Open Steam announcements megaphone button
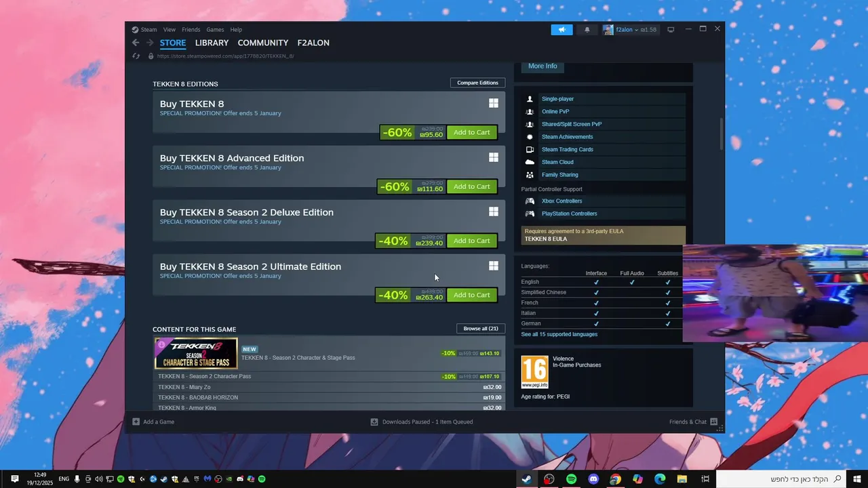Image resolution: width=868 pixels, height=488 pixels. coord(561,30)
